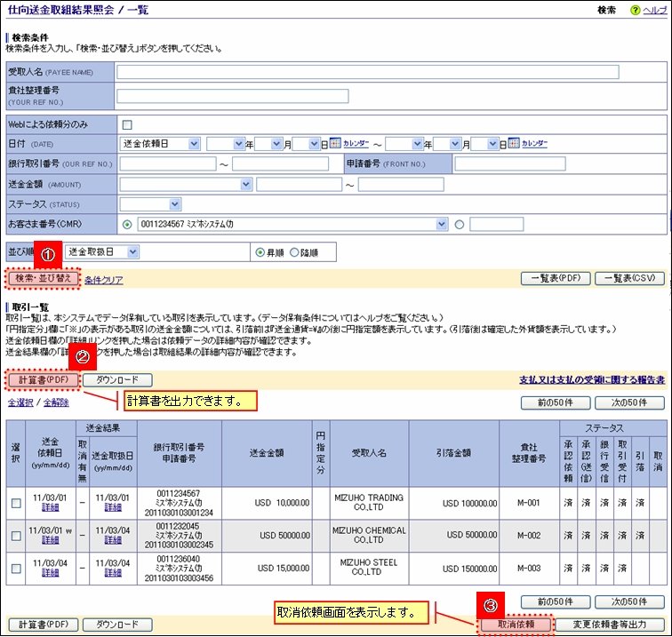This screenshot has height=637, width=672.
Task: Click into the 申請番号 front number field
Action: 510,163
